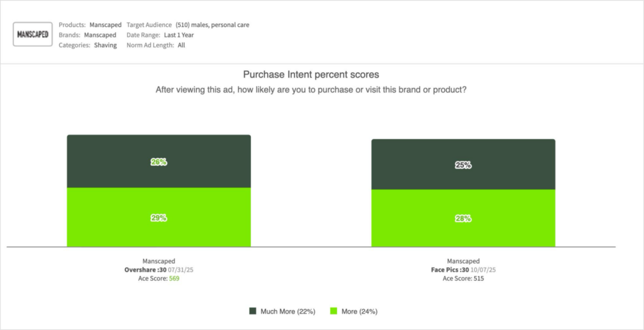Click the 26% label on the Overshare bar

[158, 162]
